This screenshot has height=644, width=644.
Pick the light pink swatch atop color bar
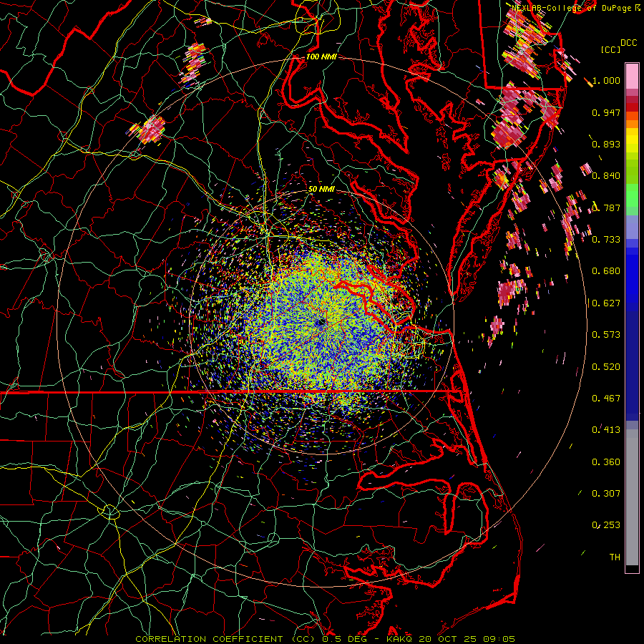pos(632,76)
